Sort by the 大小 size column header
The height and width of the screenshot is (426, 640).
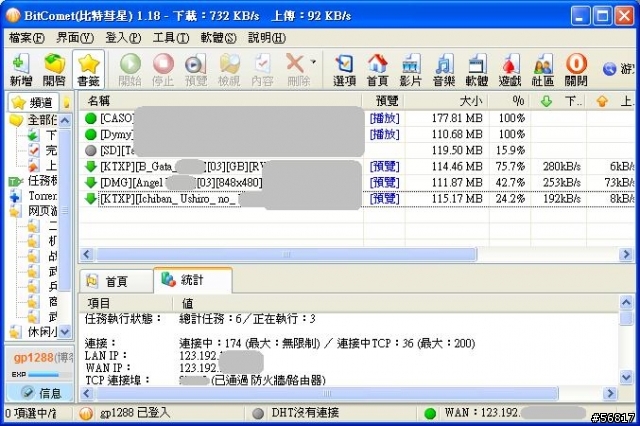tap(447, 101)
